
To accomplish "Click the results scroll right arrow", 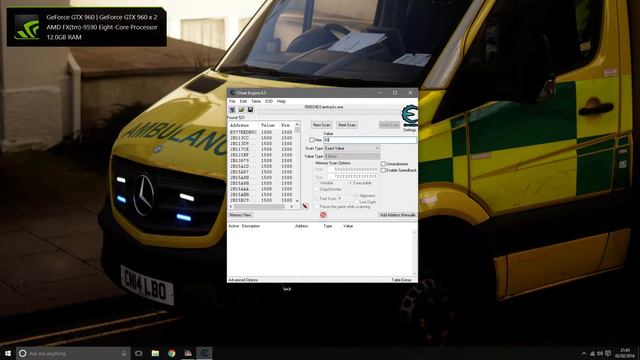I will (292, 207).
